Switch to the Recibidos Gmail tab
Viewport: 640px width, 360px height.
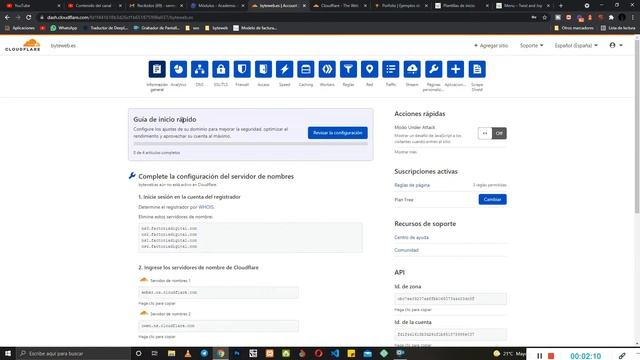(155, 6)
